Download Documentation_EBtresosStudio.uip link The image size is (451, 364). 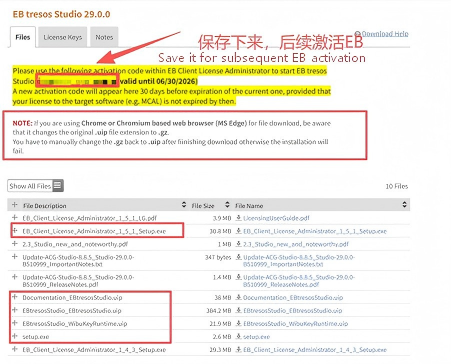tap(293, 297)
